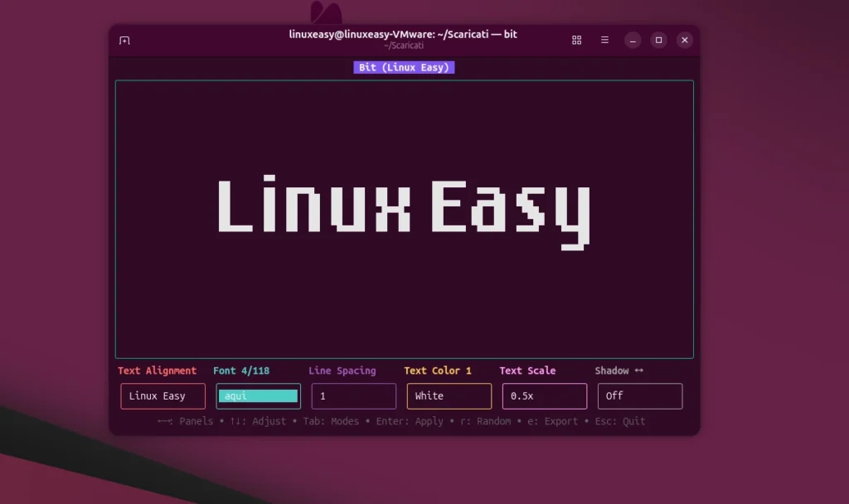Select the Line Spacing value box

pyautogui.click(x=353, y=396)
